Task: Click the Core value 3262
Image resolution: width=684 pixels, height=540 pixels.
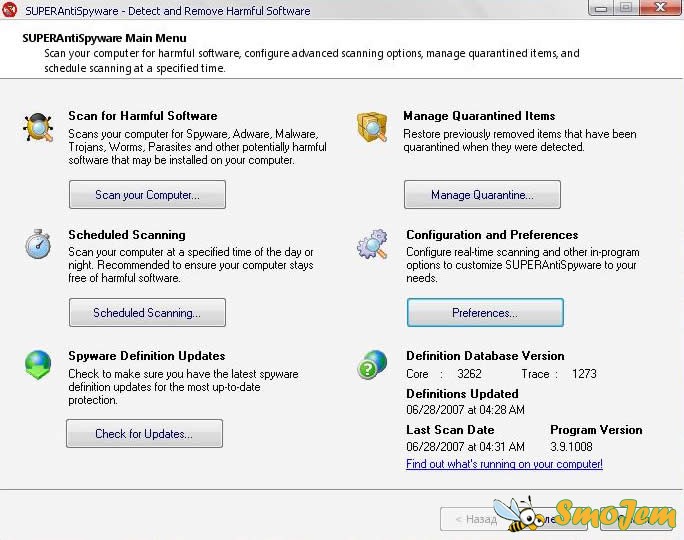Action: tap(469, 374)
